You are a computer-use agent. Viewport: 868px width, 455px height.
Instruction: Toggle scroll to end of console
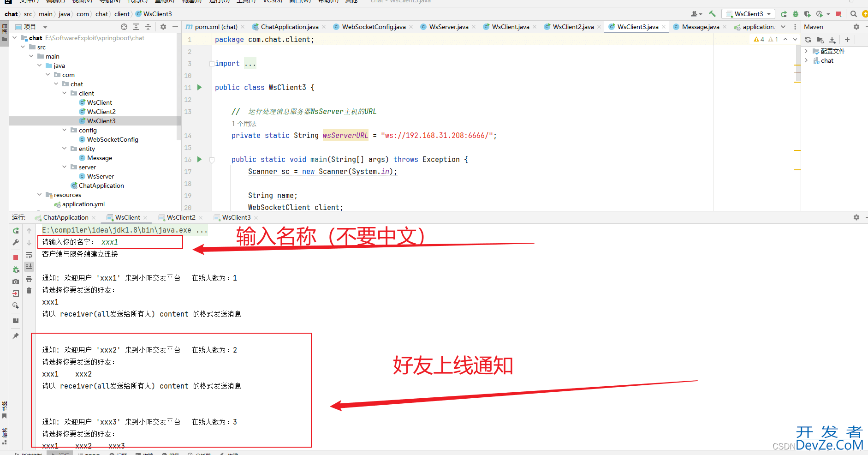pos(29,266)
